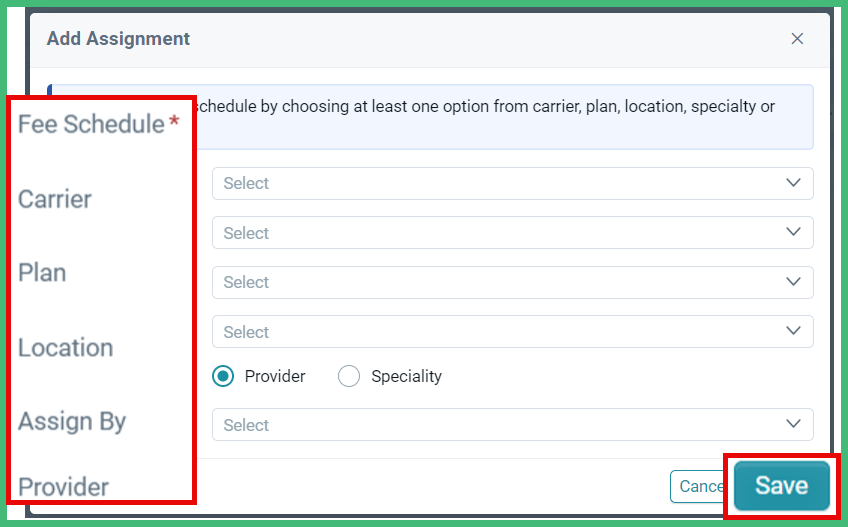This screenshot has height=527, width=848.
Task: Click the Speciality radio label text
Action: [x=406, y=376]
